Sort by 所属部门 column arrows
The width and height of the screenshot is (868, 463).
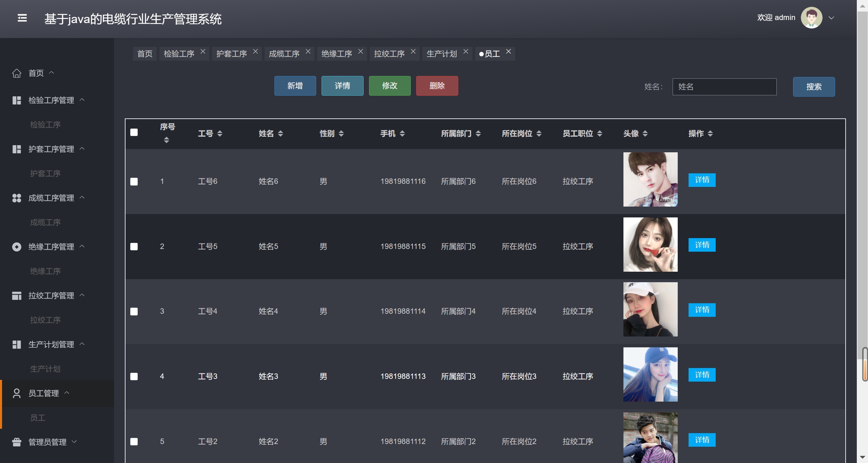click(478, 134)
